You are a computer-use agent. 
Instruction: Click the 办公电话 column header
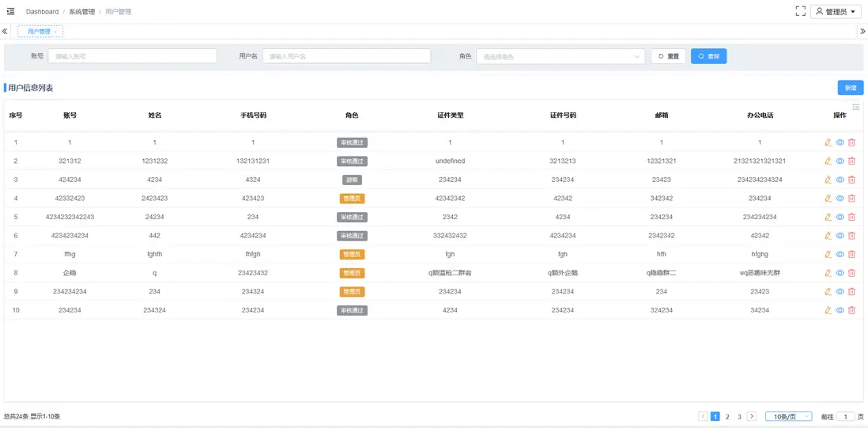click(760, 116)
